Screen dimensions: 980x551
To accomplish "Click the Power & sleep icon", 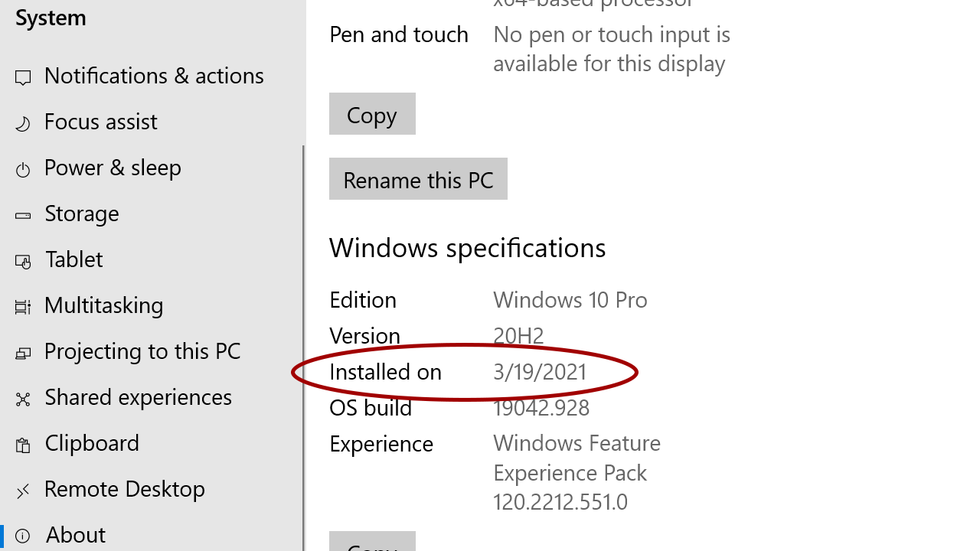I will [22, 168].
